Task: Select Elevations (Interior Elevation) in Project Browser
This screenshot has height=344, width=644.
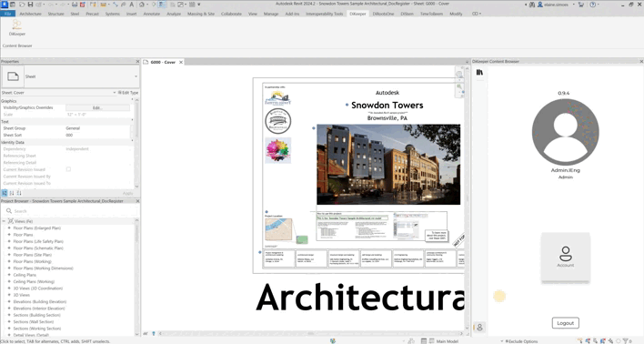Action: click(x=39, y=309)
